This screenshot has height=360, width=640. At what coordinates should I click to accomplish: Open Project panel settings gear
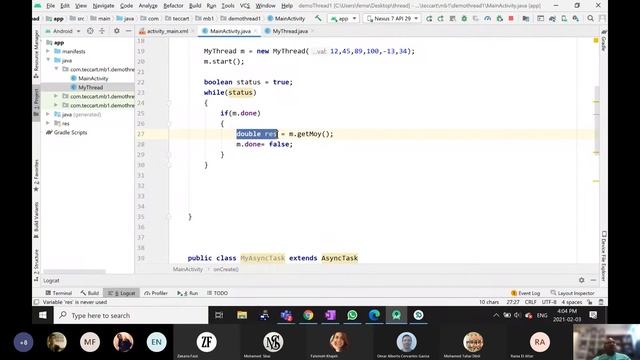[x=117, y=31]
